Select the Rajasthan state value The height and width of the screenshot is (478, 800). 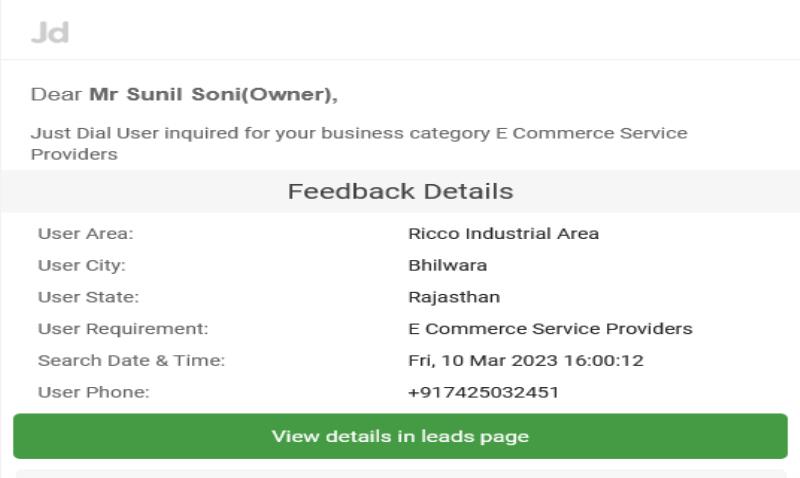[454, 297]
